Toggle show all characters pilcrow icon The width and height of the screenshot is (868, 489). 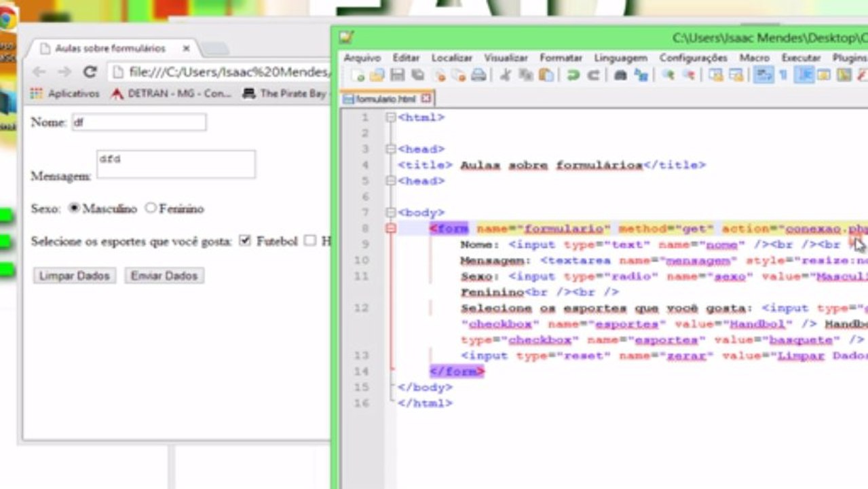tap(782, 75)
